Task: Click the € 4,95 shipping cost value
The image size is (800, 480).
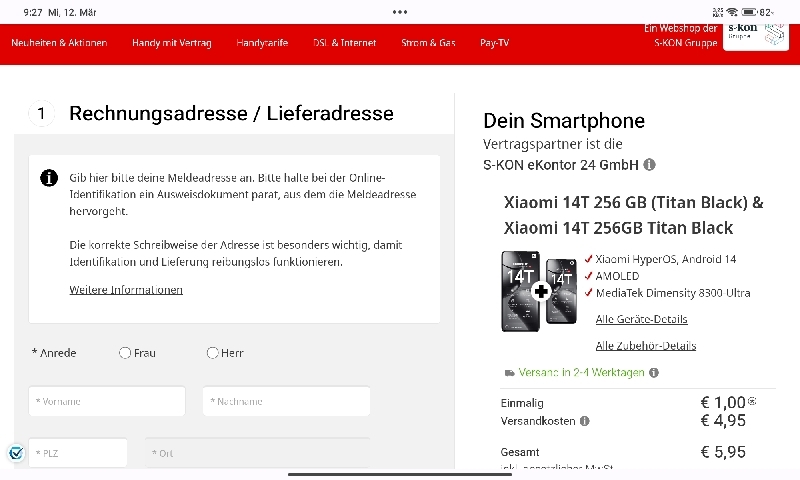Action: [x=723, y=421]
